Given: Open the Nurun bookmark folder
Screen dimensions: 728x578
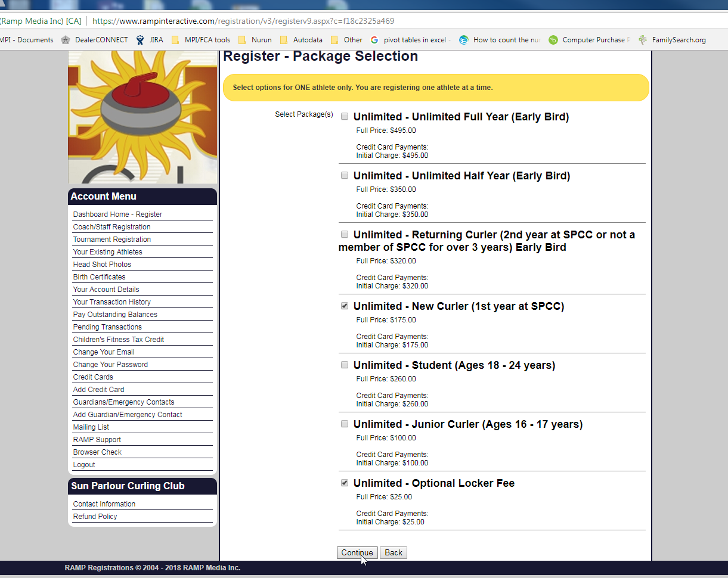Looking at the screenshot, I should click(x=255, y=40).
